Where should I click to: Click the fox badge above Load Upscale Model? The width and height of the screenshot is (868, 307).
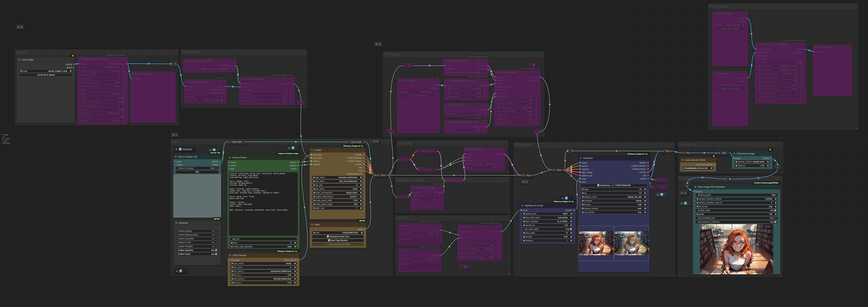point(714,156)
